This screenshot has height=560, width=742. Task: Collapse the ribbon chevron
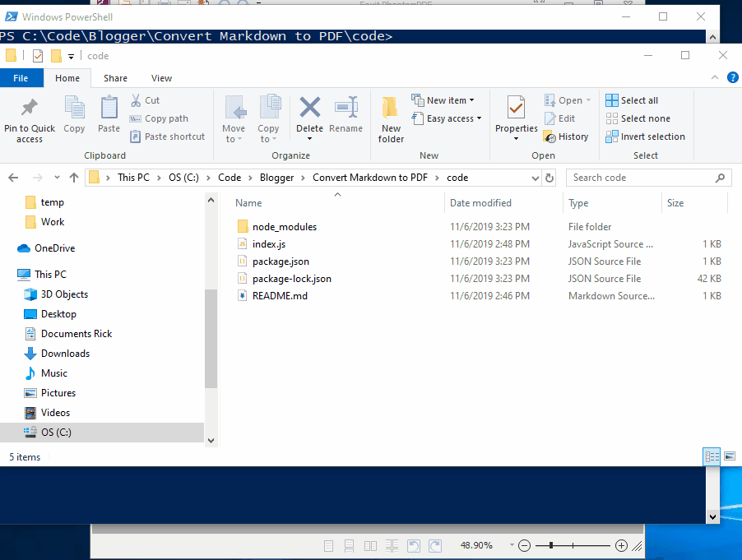(715, 77)
